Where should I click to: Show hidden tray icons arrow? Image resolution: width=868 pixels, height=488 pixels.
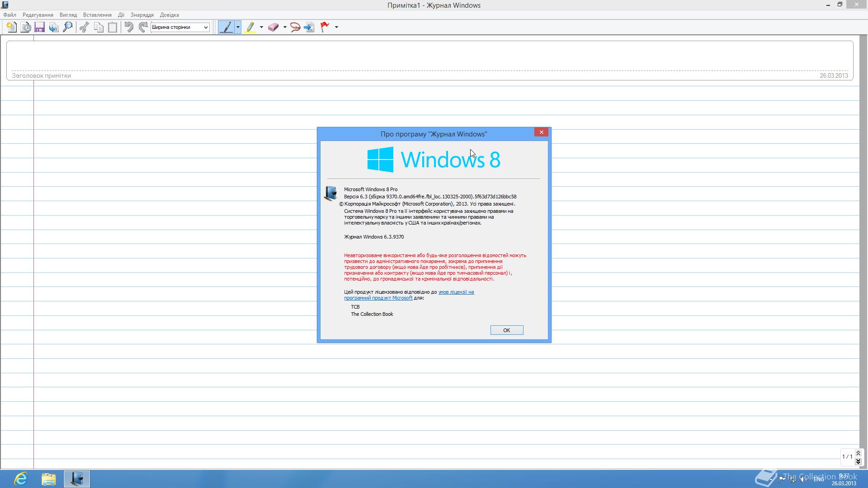[x=771, y=479]
